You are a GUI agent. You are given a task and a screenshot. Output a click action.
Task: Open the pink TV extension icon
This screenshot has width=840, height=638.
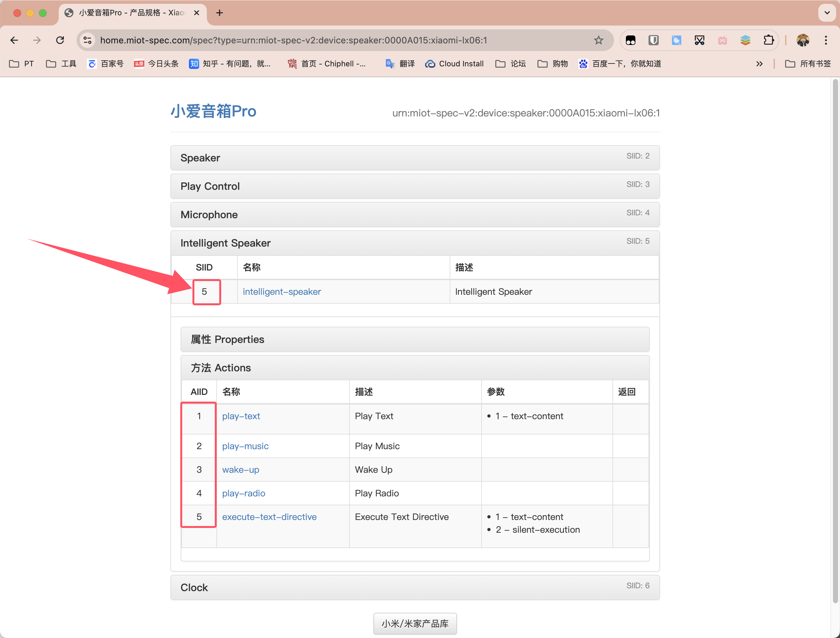(723, 40)
